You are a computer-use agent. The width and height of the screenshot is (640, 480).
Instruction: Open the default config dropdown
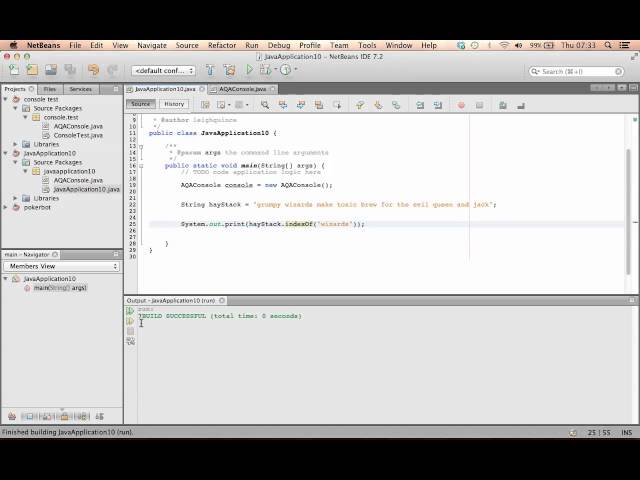pyautogui.click(x=163, y=71)
